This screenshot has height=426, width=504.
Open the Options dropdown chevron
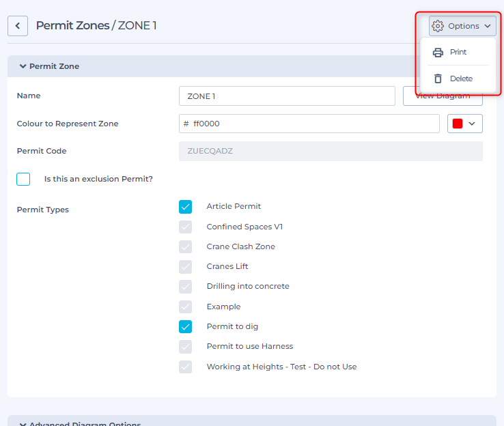pos(488,26)
